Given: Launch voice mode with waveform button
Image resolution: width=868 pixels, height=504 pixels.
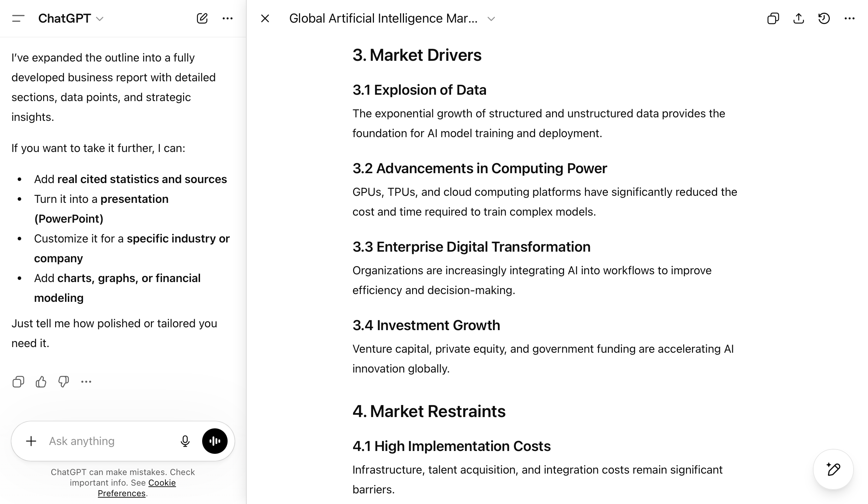Looking at the screenshot, I should click(x=215, y=441).
